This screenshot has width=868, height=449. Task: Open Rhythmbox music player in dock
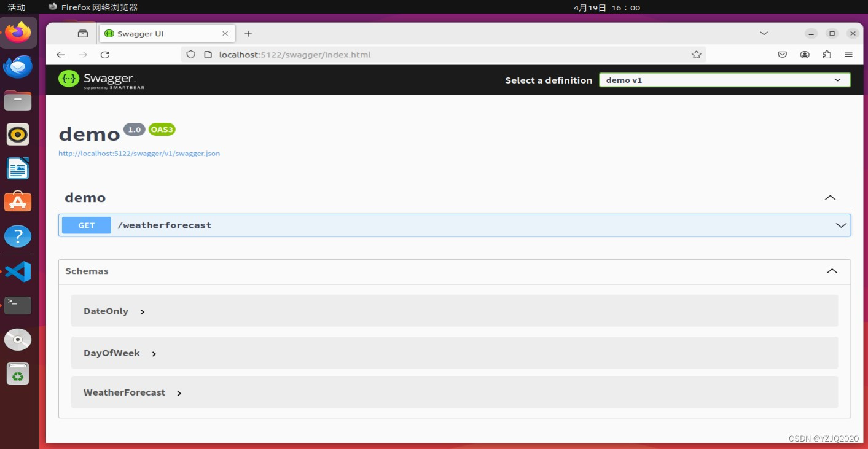point(18,134)
